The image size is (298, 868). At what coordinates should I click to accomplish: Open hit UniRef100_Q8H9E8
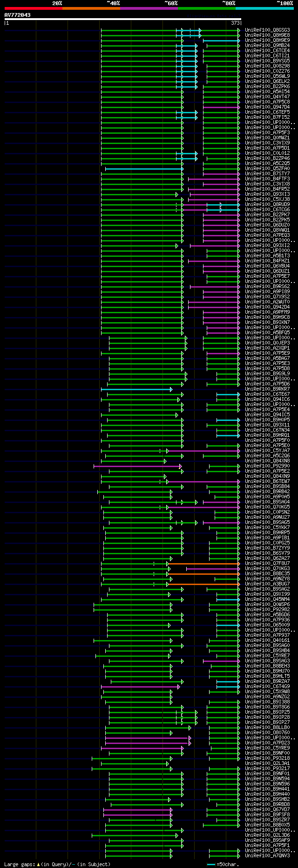267,35
